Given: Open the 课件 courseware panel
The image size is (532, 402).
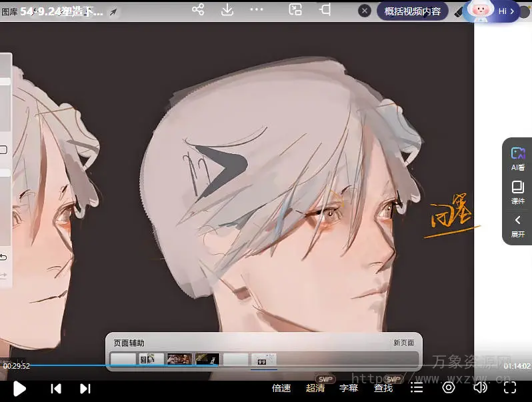Looking at the screenshot, I should pos(517,192).
